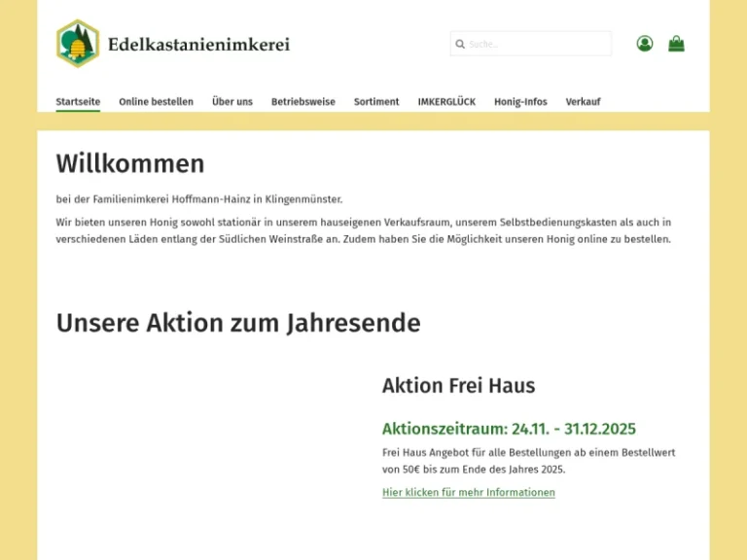
Task: Click paragraph starting 'Wir bieten unseren Honig'
Action: (364, 230)
